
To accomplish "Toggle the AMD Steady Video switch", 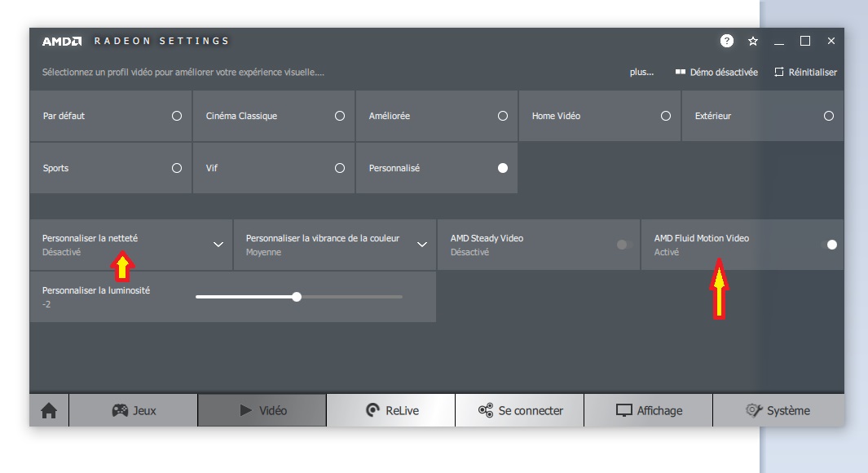I will [625, 245].
